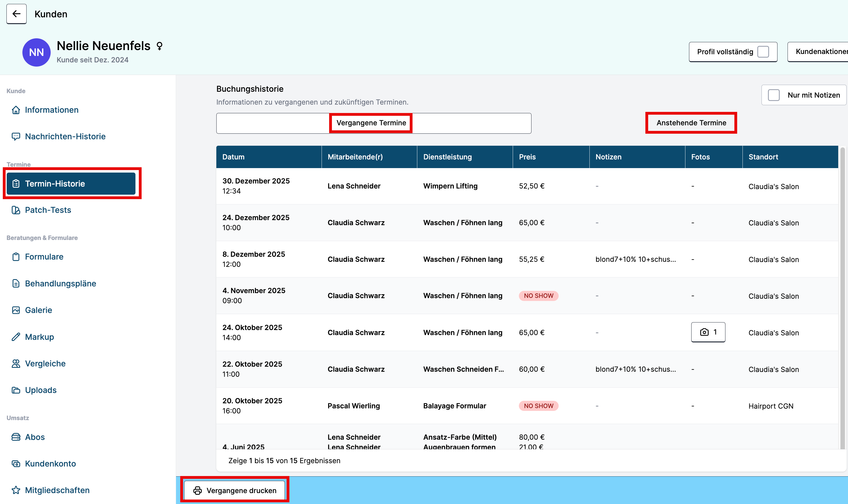848x504 pixels.
Task: Open Markup pencil entry in sidebar
Action: pyautogui.click(x=39, y=337)
